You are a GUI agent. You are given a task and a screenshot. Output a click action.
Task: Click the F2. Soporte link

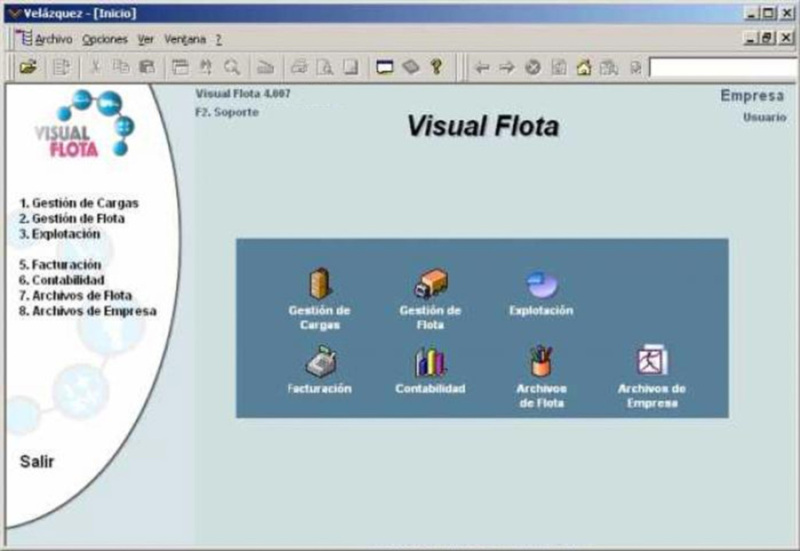227,112
